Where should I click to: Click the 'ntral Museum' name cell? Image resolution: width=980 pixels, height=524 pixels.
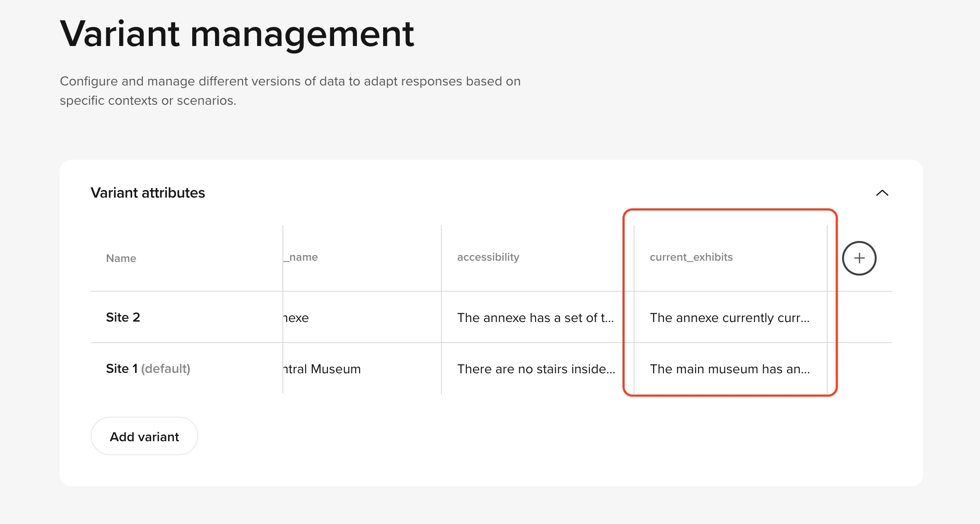pyautogui.click(x=322, y=369)
